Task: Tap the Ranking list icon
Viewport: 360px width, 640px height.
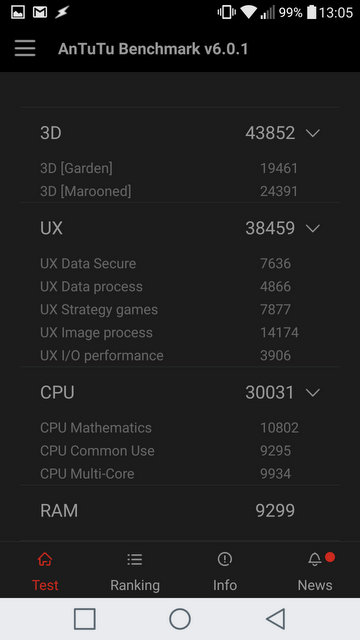Action: point(135,559)
